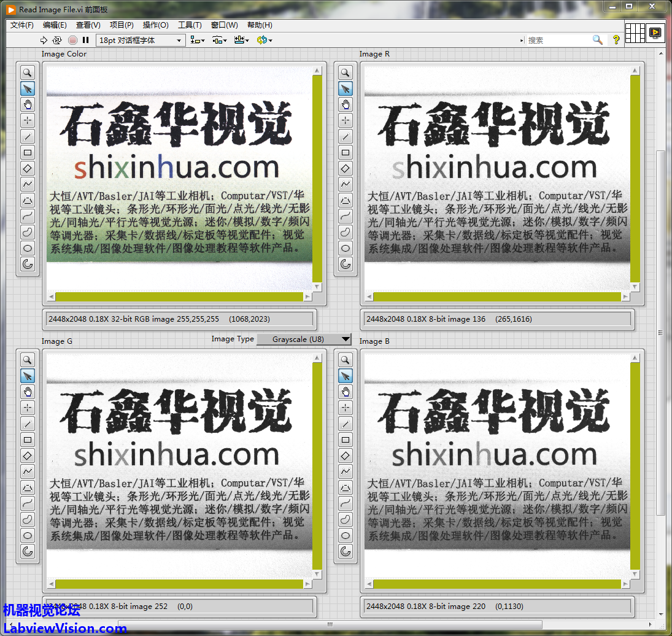This screenshot has width=672, height=636.
Task: Select the Zoom tool in Image Color palette
Action: [28, 72]
